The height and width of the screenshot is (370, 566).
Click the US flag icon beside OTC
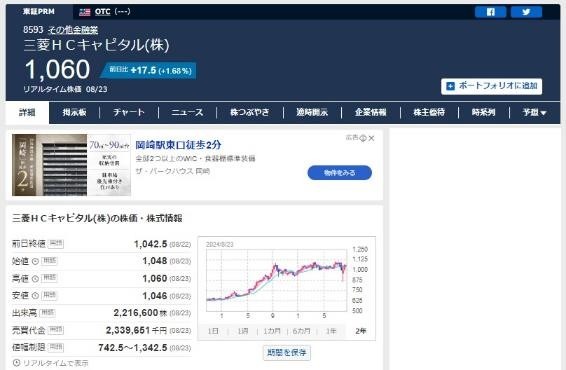pyautogui.click(x=84, y=12)
